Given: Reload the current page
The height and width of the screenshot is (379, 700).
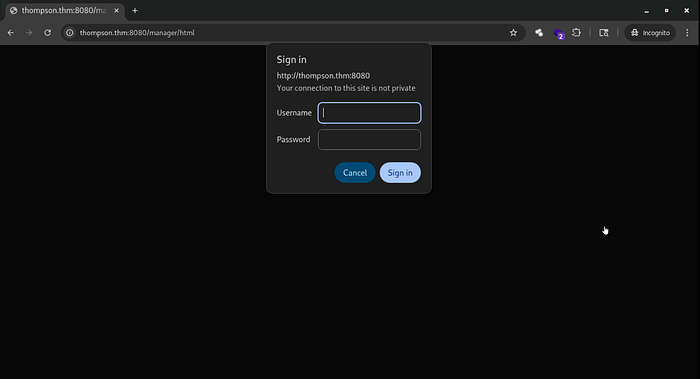Looking at the screenshot, I should 47,33.
